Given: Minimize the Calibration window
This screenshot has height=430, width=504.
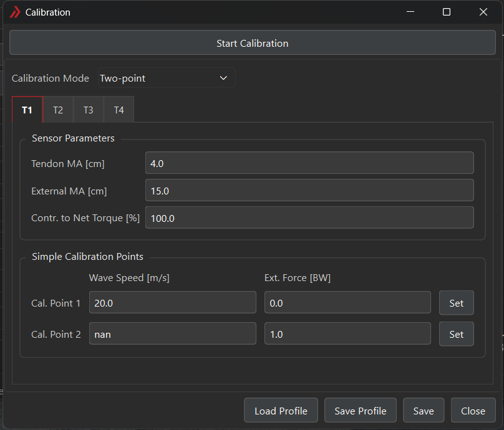Looking at the screenshot, I should point(410,12).
